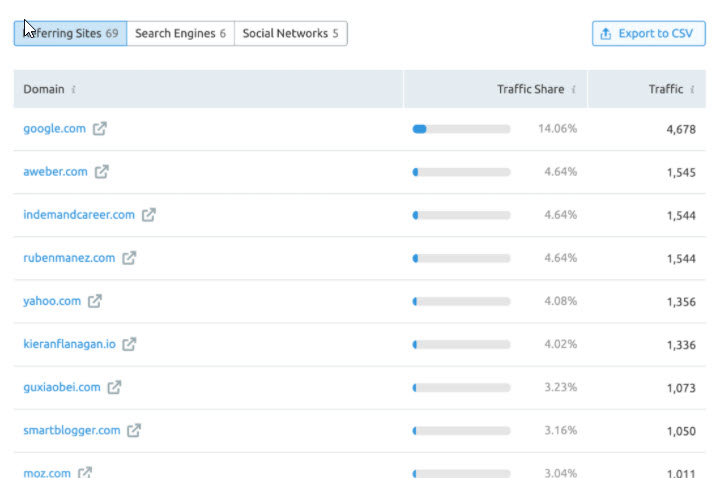Select traffic value 1,356

(x=681, y=302)
